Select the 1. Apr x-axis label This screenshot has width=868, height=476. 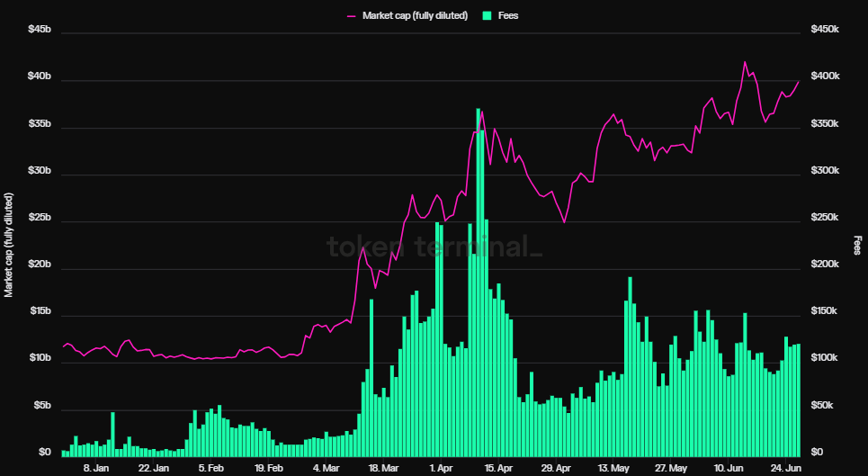coord(442,468)
